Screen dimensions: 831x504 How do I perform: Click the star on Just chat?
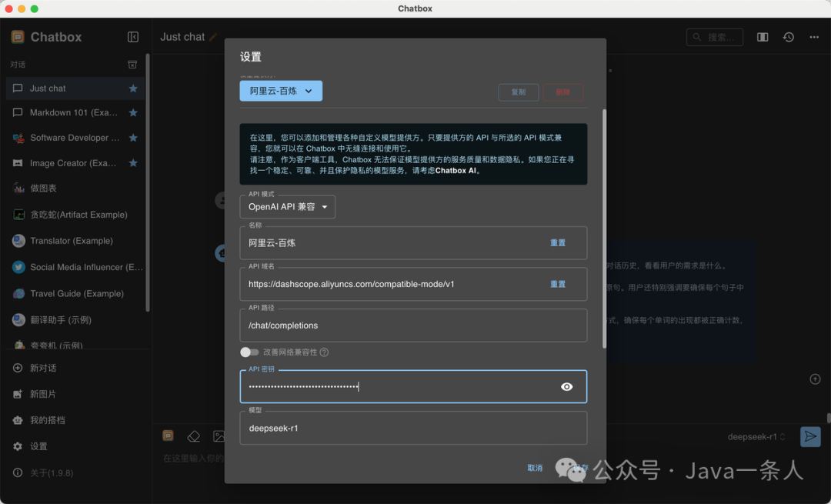(133, 88)
